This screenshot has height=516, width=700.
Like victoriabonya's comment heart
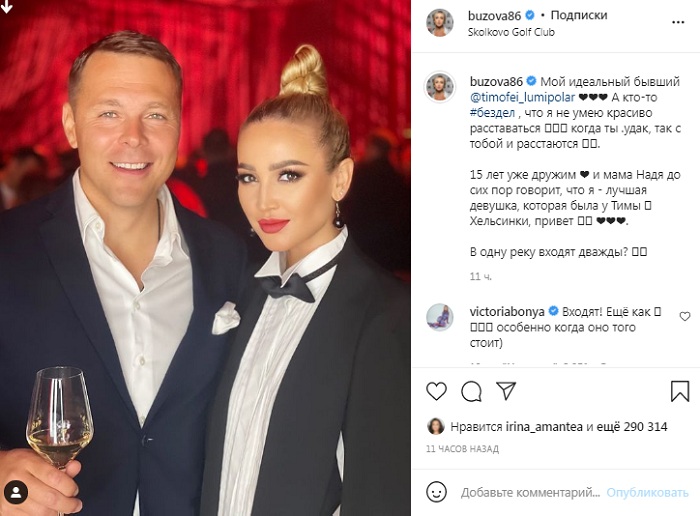point(685,316)
